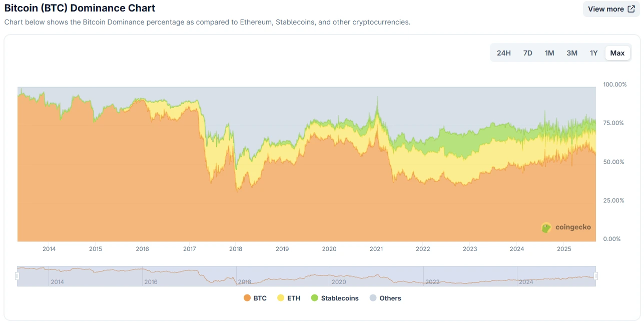The image size is (644, 323).
Task: Hide the Stablecoins series via its legend label
Action: click(x=340, y=297)
